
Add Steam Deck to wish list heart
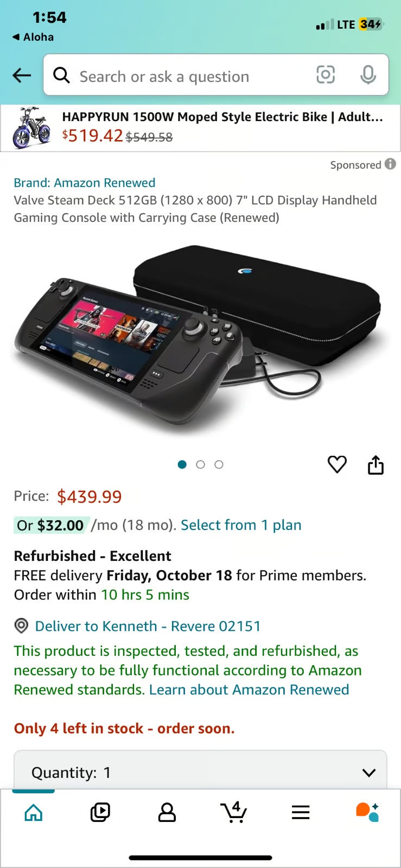pyautogui.click(x=337, y=464)
